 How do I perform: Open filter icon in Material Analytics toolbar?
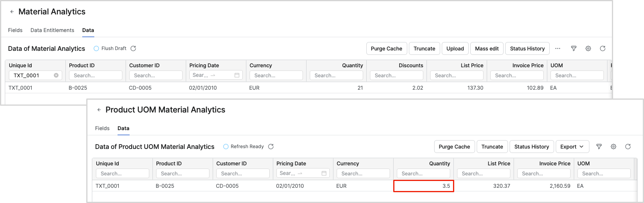[574, 48]
